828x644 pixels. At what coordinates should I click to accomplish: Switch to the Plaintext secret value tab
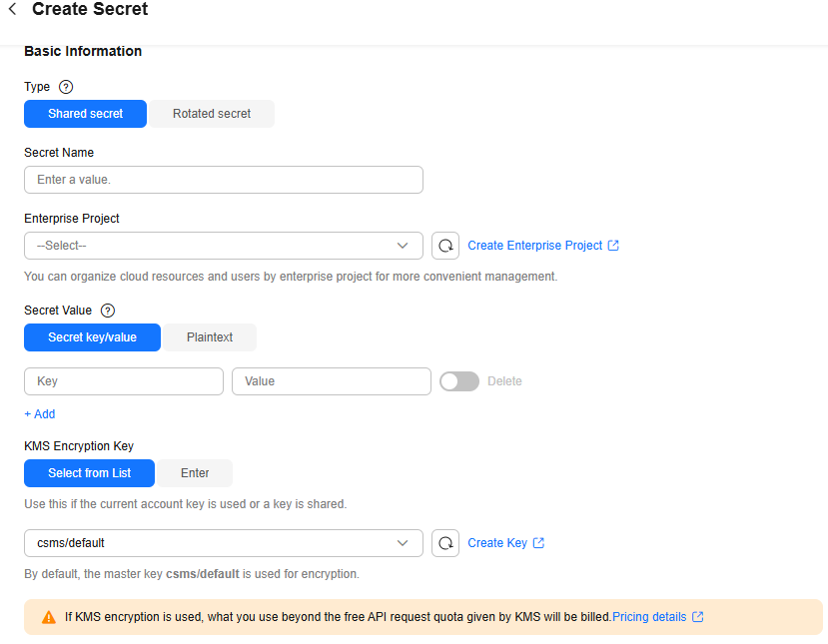pos(210,337)
